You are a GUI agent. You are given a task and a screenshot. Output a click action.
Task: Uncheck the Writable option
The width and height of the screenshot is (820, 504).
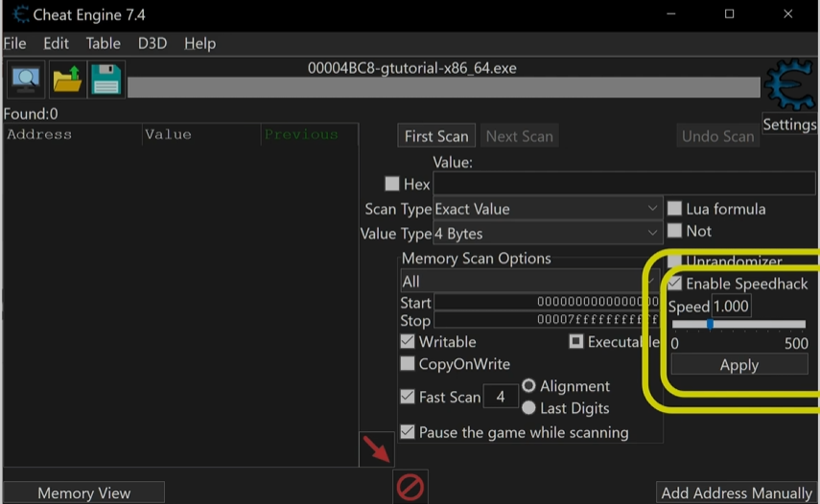[x=408, y=341]
